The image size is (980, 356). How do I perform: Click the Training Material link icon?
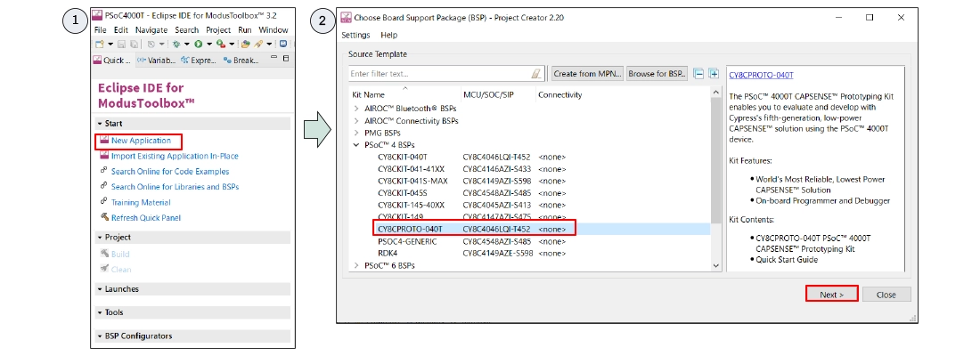click(104, 202)
